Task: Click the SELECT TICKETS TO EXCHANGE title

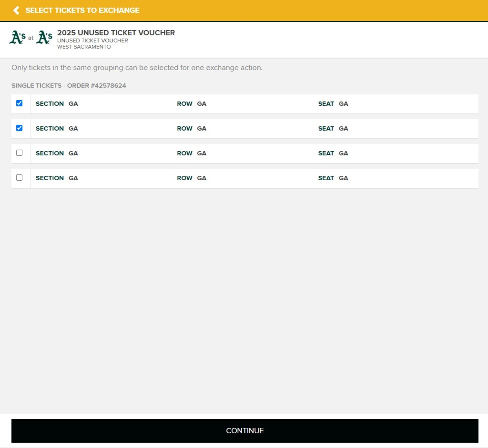Action: [x=82, y=10]
